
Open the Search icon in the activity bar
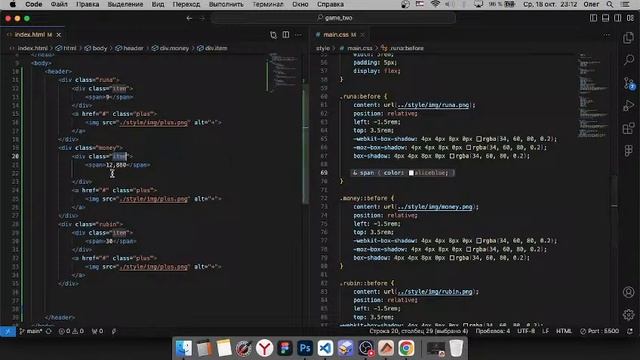tap(629, 60)
